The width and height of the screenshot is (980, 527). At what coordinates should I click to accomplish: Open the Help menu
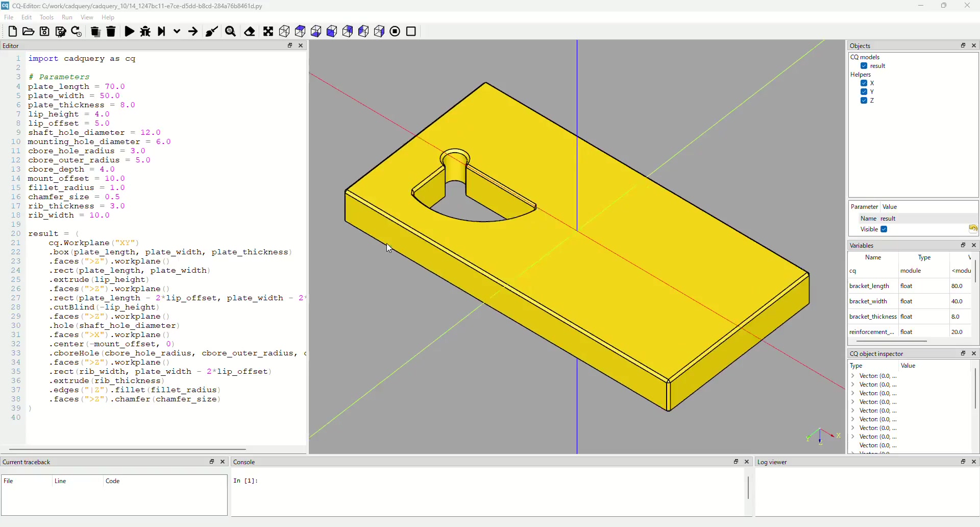tap(108, 17)
